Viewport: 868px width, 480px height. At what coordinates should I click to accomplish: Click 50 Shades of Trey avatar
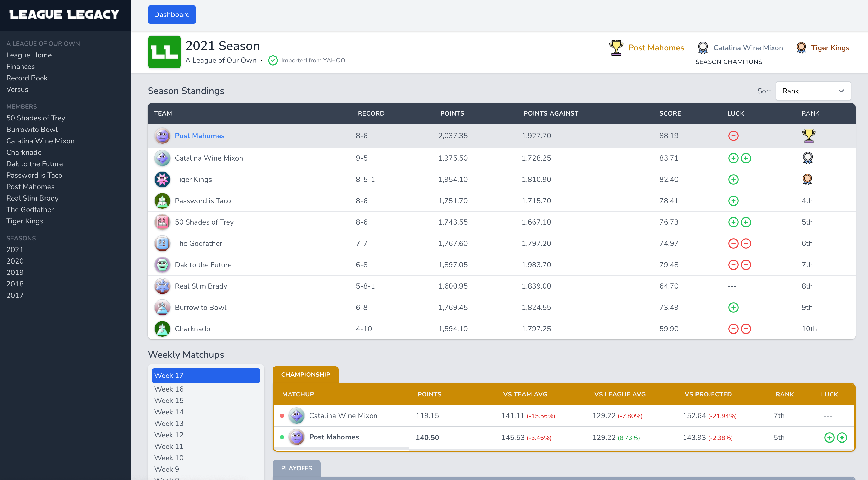pos(162,222)
